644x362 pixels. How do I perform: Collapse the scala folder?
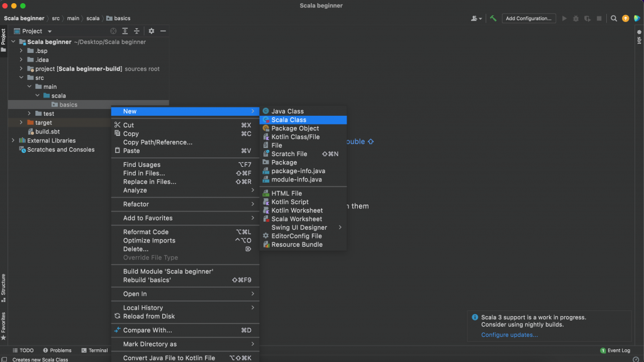37,96
